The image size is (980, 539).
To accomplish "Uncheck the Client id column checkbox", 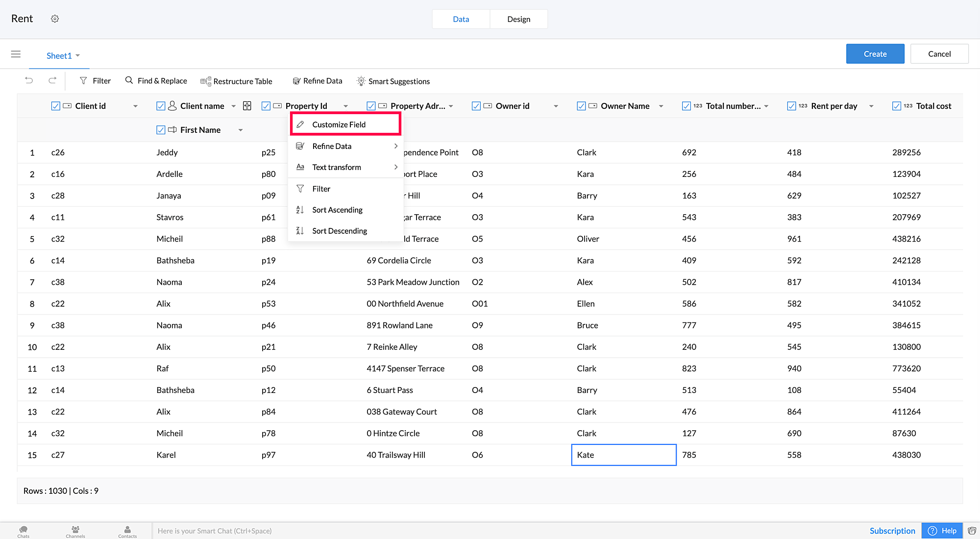I will 56,106.
